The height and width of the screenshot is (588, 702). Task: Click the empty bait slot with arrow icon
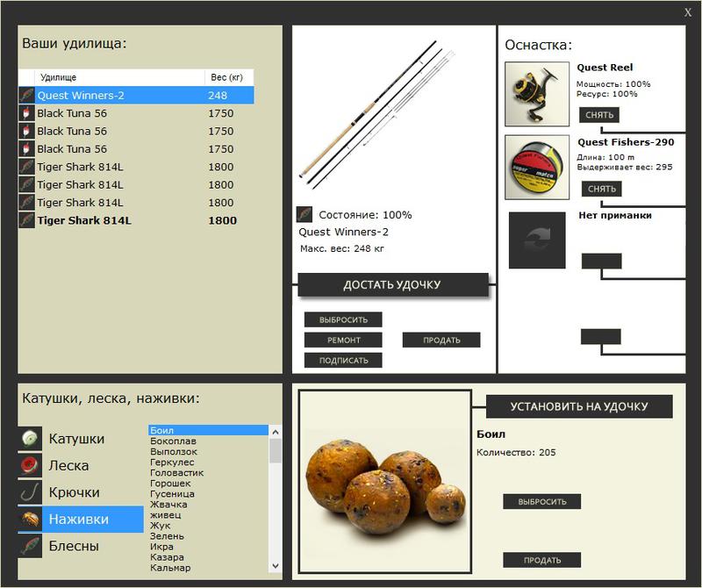tap(537, 240)
